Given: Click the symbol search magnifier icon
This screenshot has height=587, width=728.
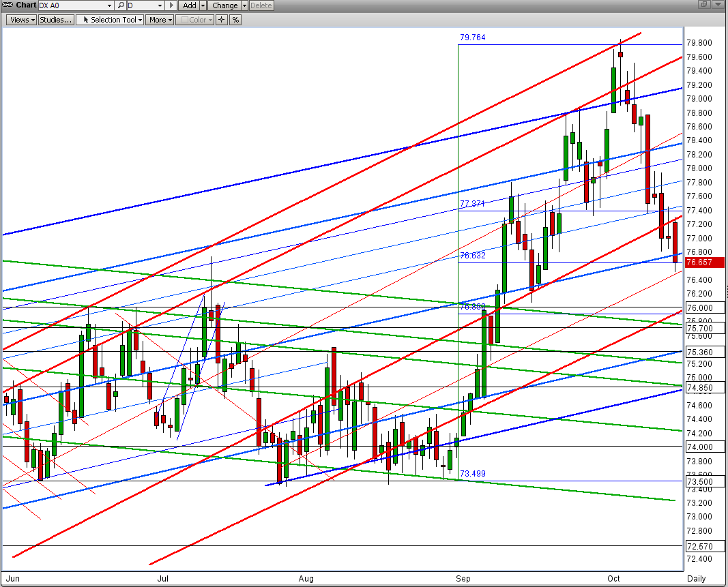Looking at the screenshot, I should pos(121,5).
